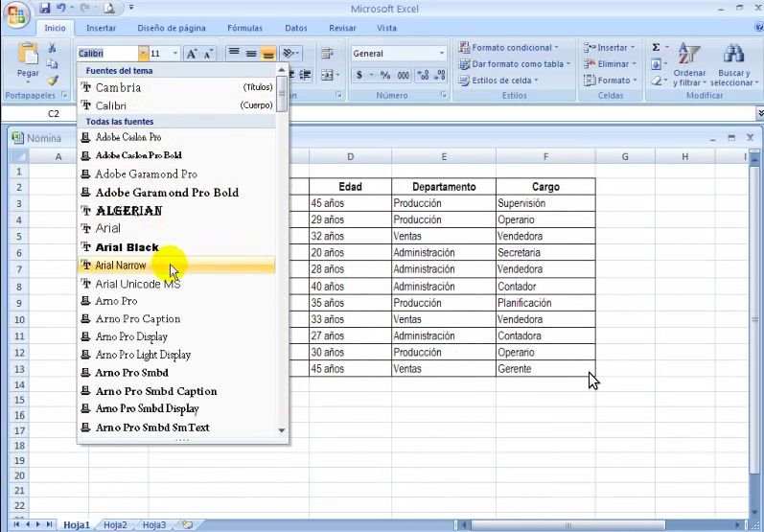
Task: Align text to top of cell
Action: (x=234, y=53)
